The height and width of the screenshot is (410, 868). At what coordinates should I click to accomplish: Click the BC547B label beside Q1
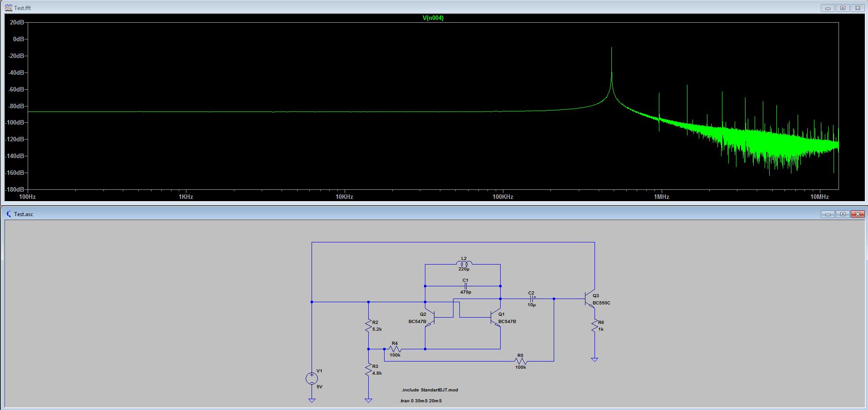[x=507, y=321]
